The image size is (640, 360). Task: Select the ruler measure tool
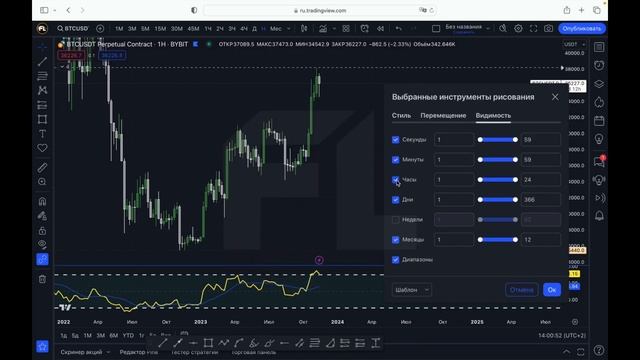(x=42, y=167)
